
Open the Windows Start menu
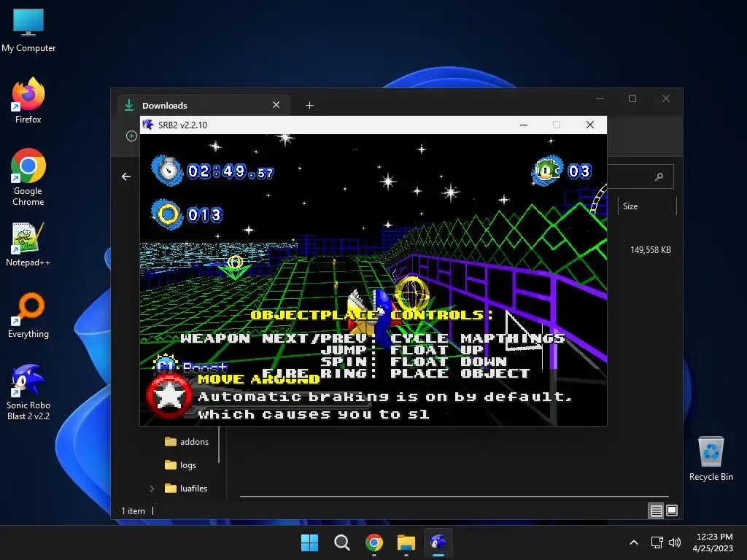point(309,542)
